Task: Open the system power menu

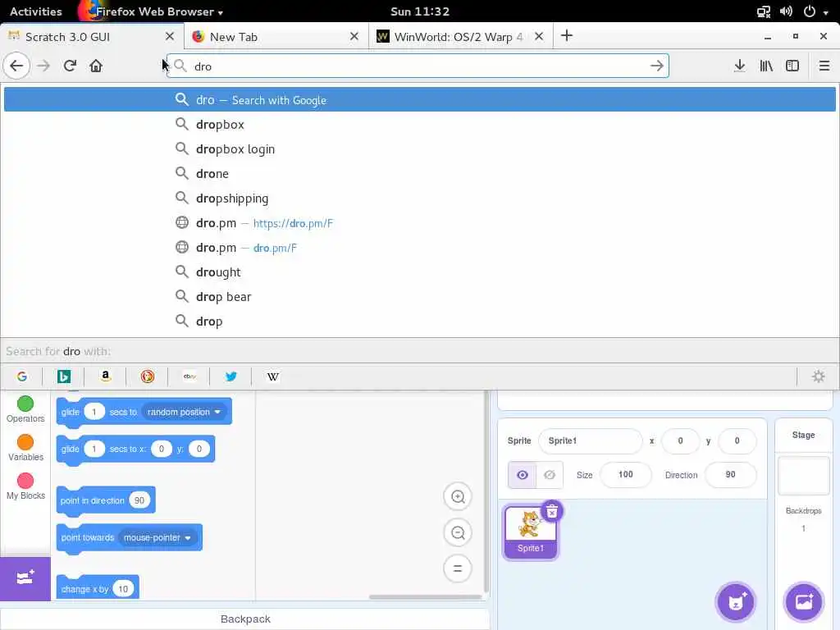Action: point(815,11)
